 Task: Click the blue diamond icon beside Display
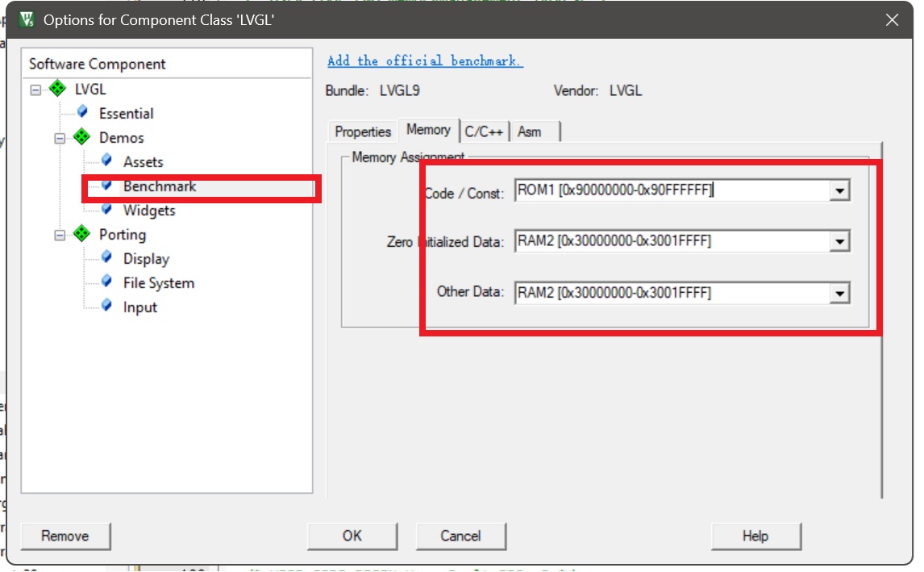106,257
